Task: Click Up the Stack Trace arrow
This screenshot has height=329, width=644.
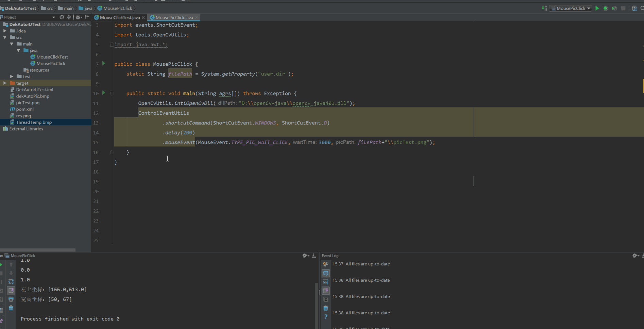Action: [11, 264]
